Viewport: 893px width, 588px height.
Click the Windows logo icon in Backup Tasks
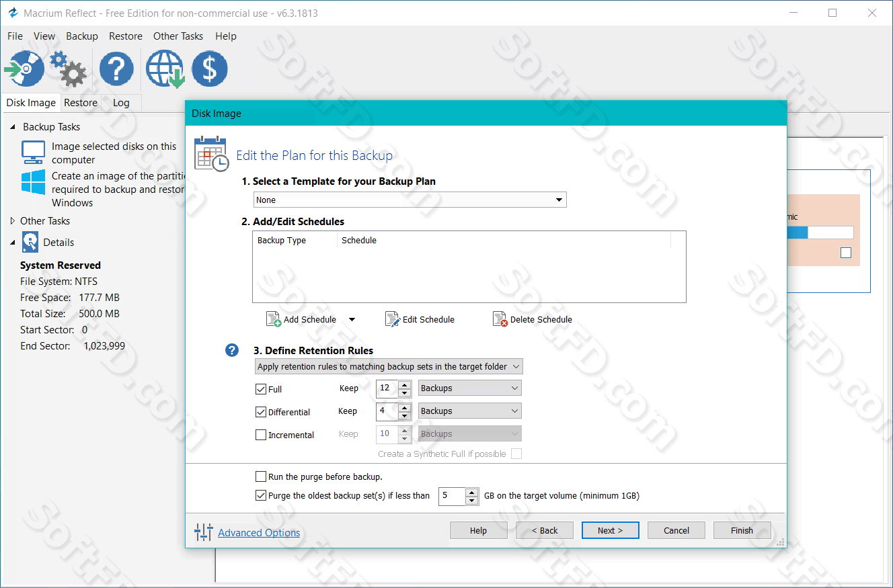pyautogui.click(x=33, y=182)
